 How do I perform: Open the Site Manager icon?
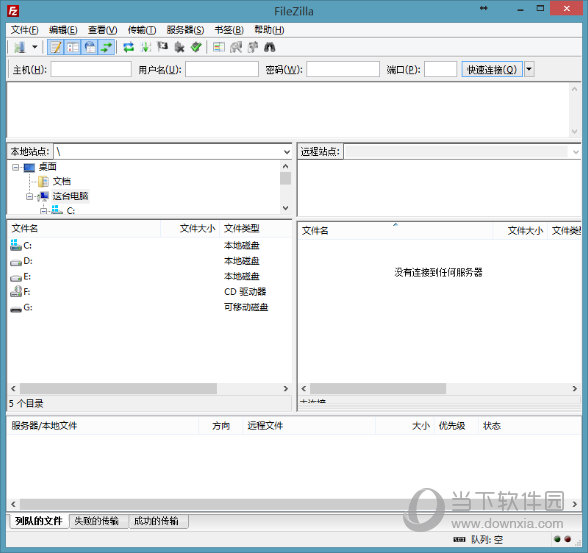point(20,47)
